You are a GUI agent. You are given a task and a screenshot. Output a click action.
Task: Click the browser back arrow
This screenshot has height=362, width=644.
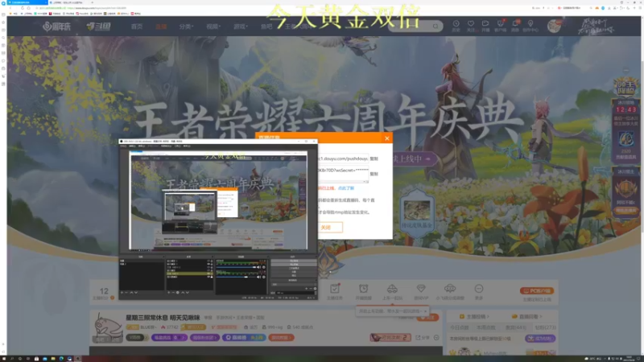point(10,8)
